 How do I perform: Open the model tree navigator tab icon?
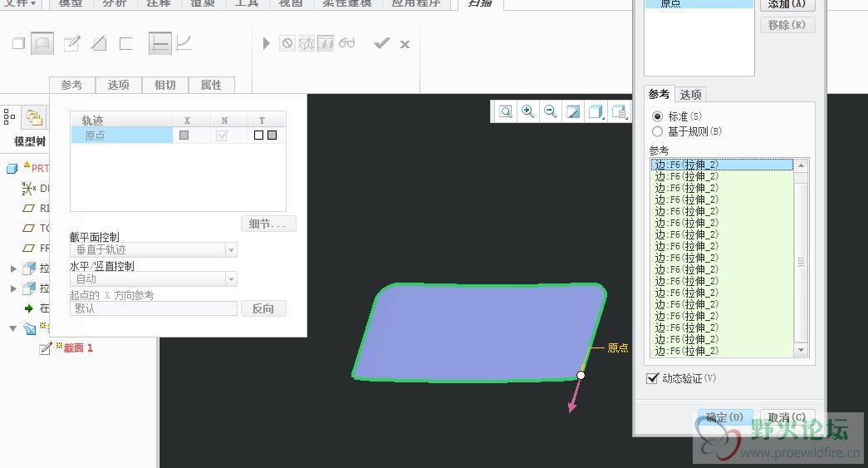point(9,116)
